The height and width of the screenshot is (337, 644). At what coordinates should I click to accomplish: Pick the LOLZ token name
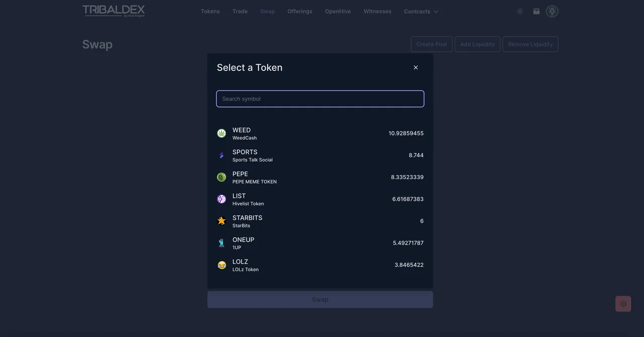pos(240,262)
